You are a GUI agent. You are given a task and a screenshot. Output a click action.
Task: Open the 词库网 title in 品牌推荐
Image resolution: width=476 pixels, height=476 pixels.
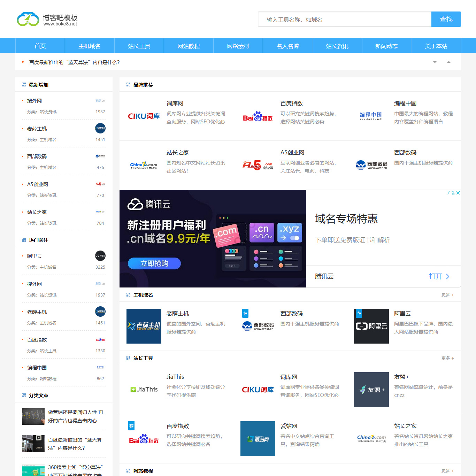point(175,103)
